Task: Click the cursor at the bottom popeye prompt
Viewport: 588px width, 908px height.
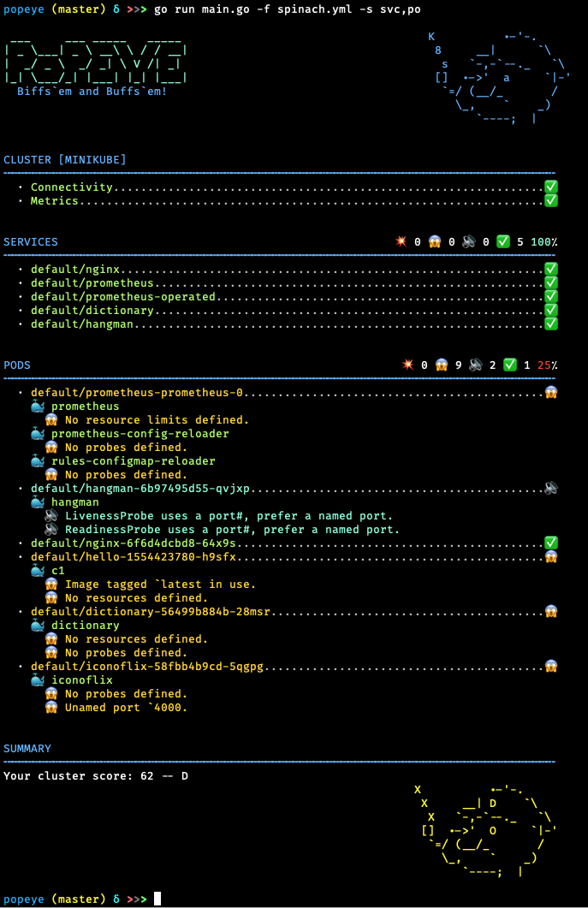Action: tap(157, 899)
